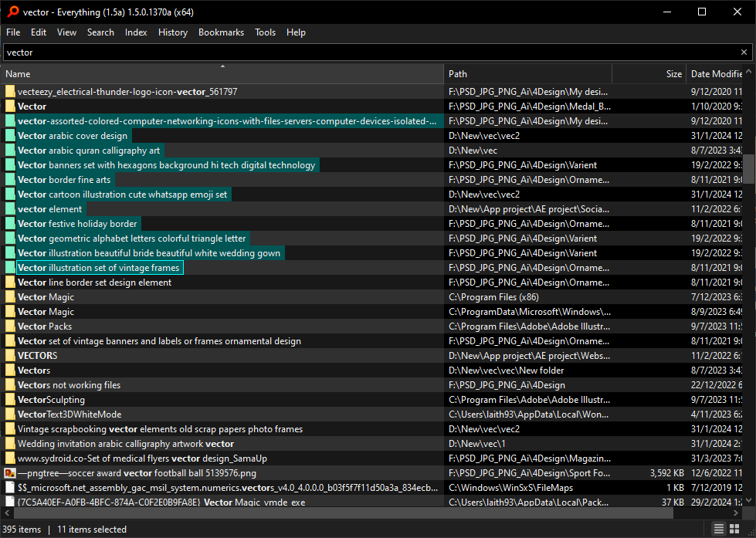Image resolution: width=756 pixels, height=538 pixels.
Task: Open the Edit menu
Action: point(38,32)
